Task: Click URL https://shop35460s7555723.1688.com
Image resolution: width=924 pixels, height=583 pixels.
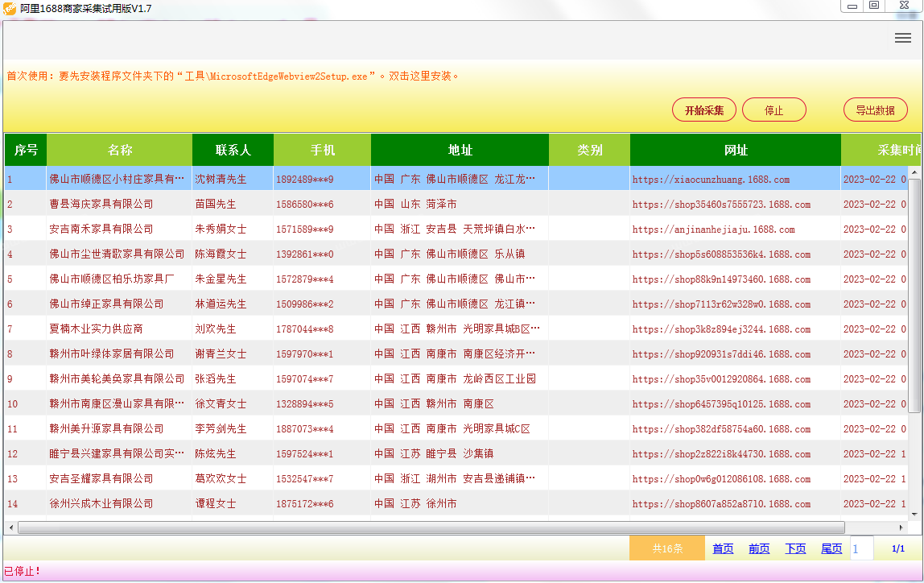Action: pos(721,205)
